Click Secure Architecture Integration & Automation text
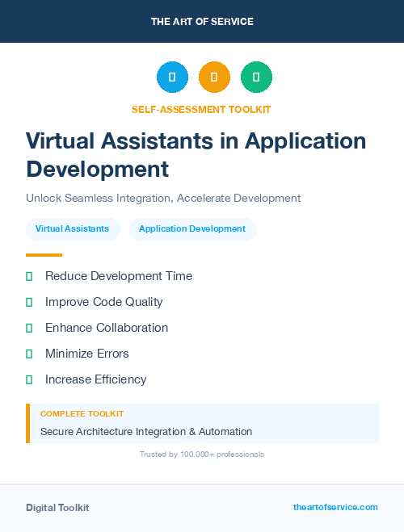The height and width of the screenshot is (532, 404). point(146,432)
